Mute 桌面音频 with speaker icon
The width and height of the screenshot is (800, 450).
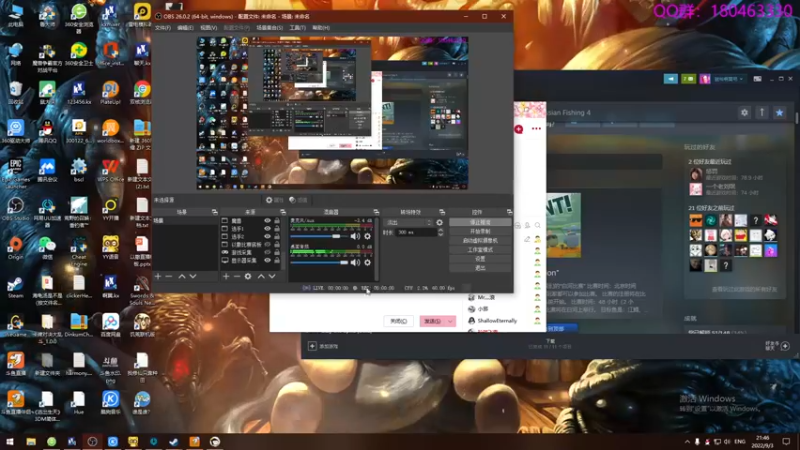(355, 262)
